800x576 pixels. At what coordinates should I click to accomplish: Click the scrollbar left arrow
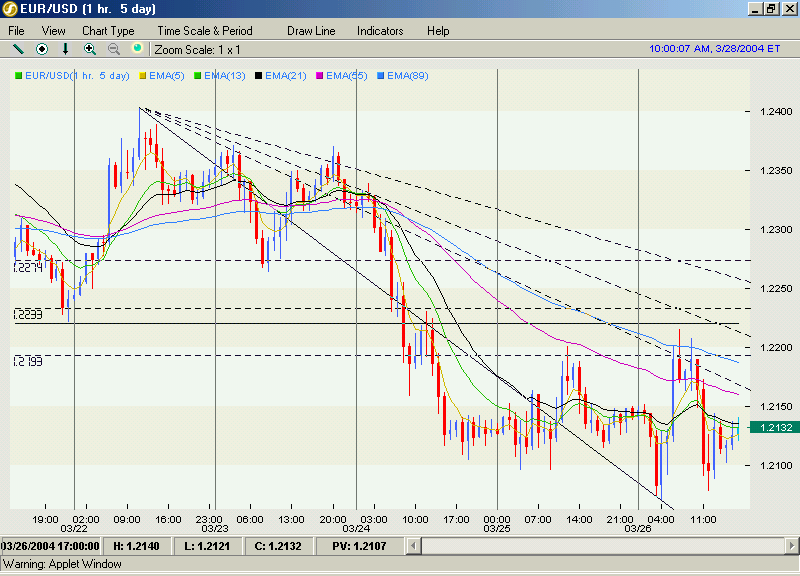point(414,546)
